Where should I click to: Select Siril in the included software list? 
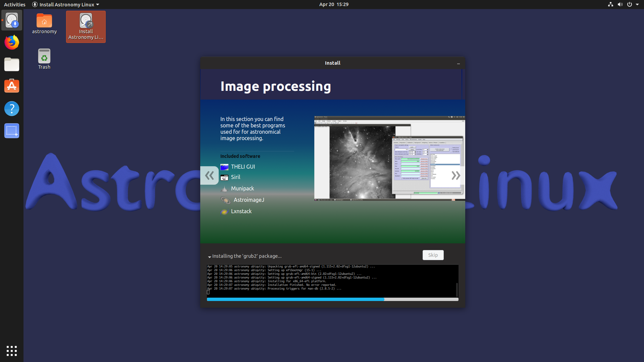(x=235, y=177)
